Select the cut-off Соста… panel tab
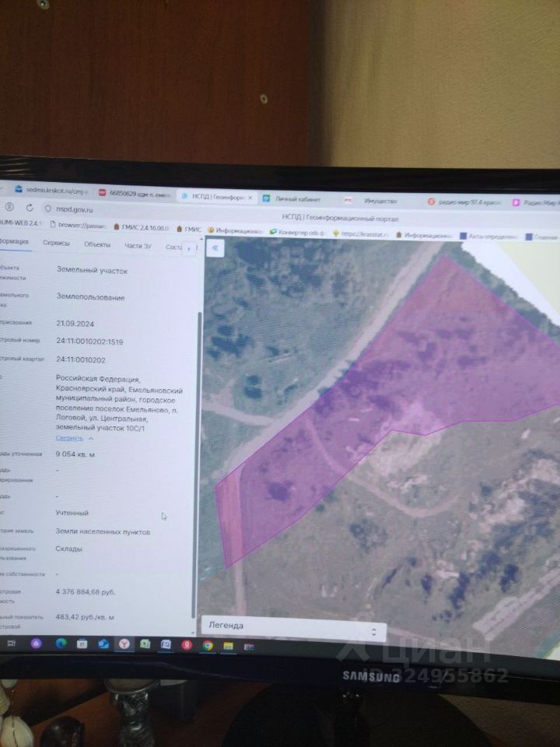This screenshot has height=747, width=560. (173, 247)
